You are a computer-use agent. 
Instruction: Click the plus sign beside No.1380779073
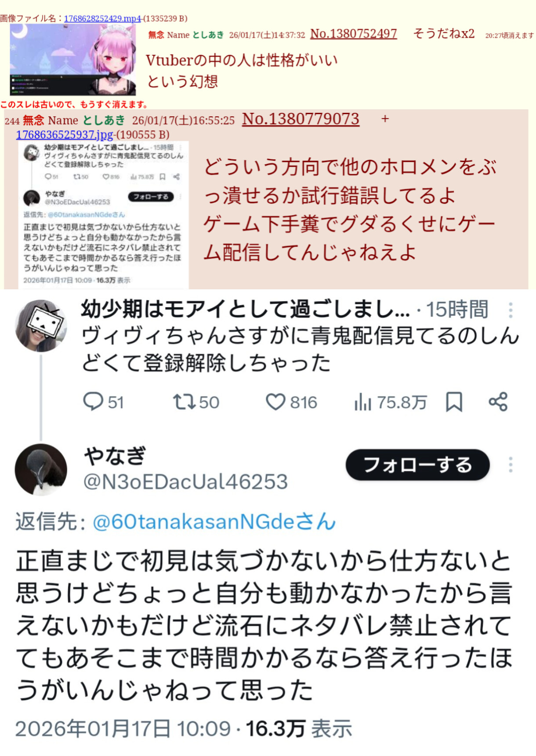click(385, 119)
